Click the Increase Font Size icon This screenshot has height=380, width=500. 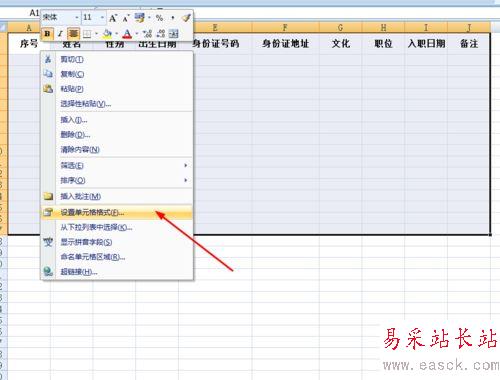pos(113,18)
